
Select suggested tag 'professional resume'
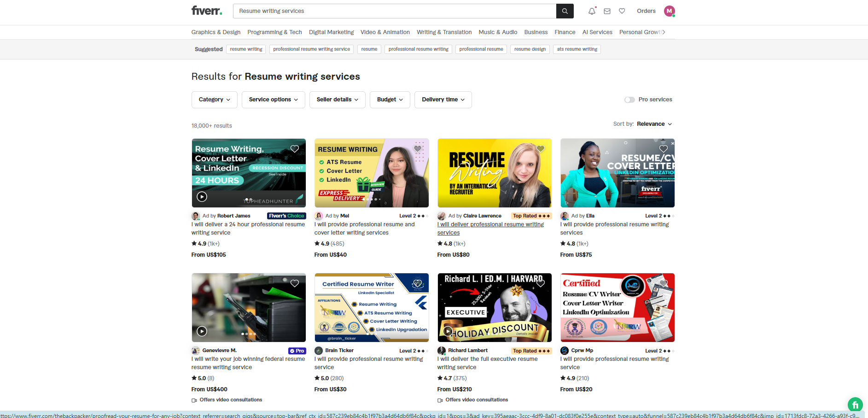click(x=481, y=49)
